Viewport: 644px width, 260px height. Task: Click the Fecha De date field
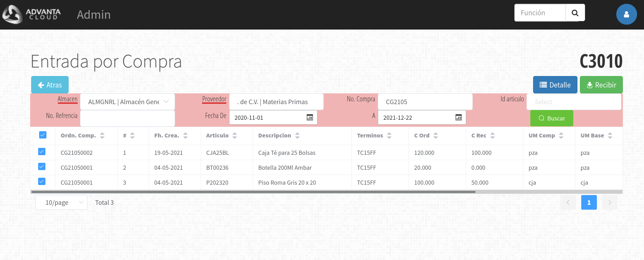273,117
